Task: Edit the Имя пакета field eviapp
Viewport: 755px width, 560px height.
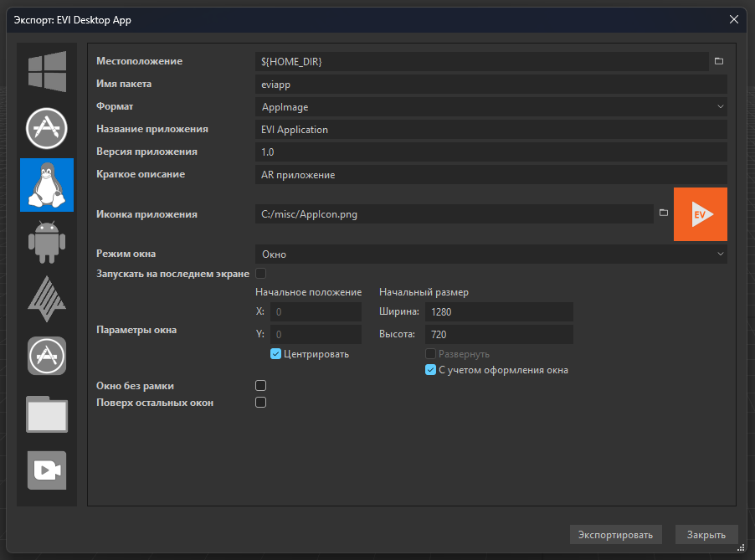Action: point(491,85)
